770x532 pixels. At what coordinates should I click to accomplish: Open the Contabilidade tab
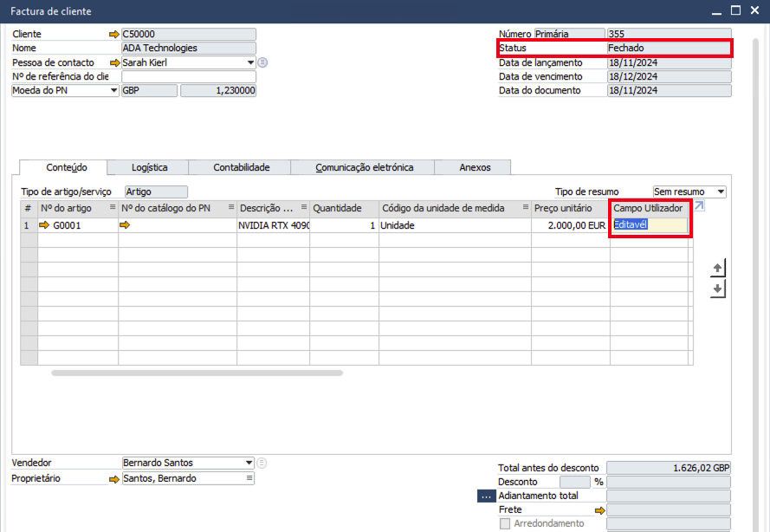(x=242, y=167)
